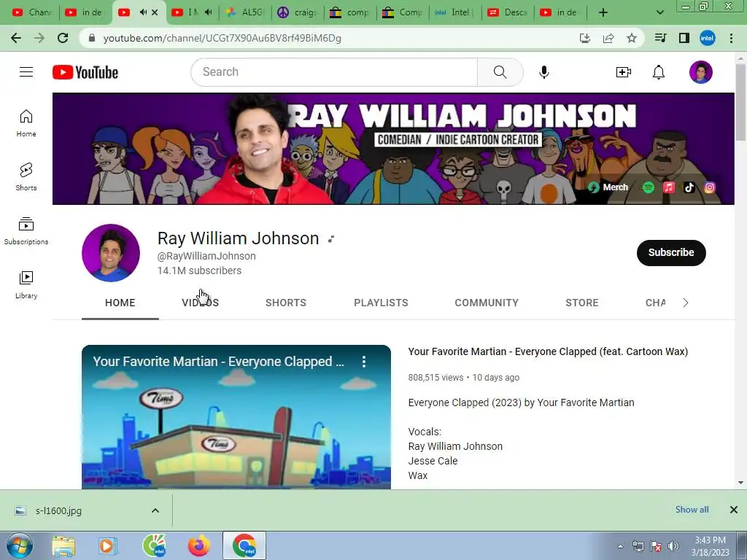
Task: Click browser forward arrow
Action: pos(39,38)
